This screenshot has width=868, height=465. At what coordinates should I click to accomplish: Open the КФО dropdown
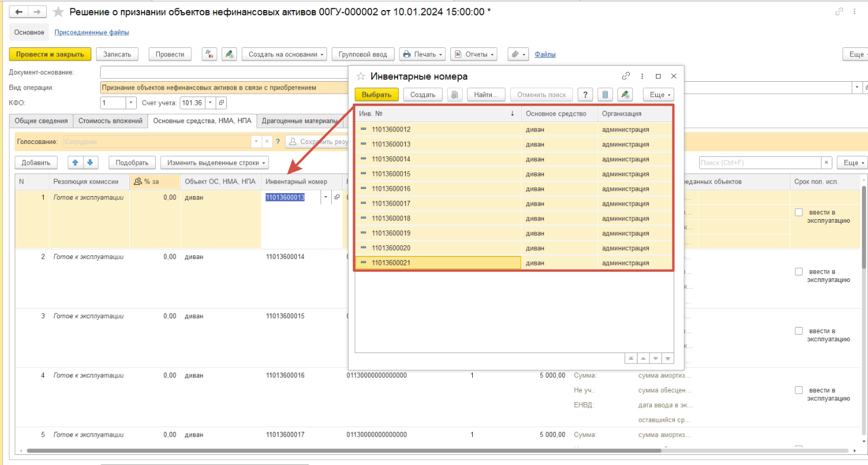131,103
